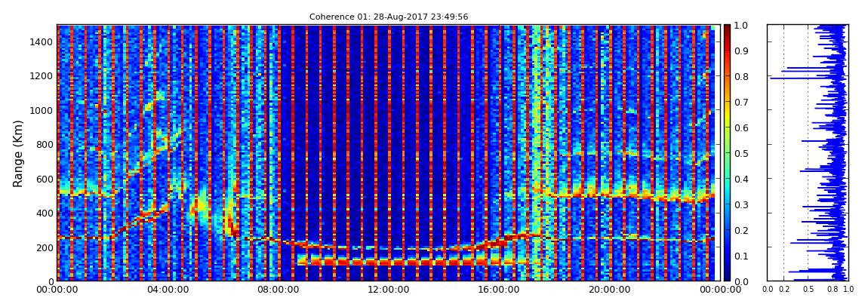Click the 1000 tick label on the range axis

(42, 110)
